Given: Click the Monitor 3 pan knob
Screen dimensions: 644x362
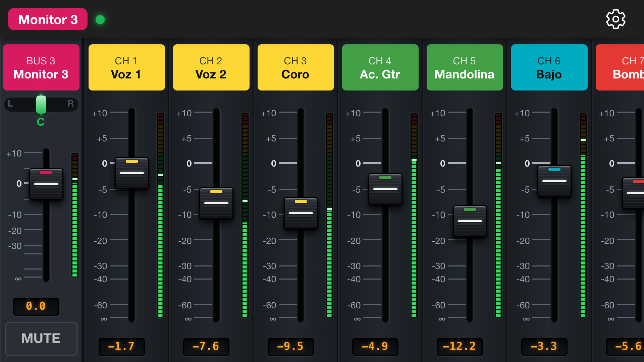Looking at the screenshot, I should pyautogui.click(x=41, y=104).
